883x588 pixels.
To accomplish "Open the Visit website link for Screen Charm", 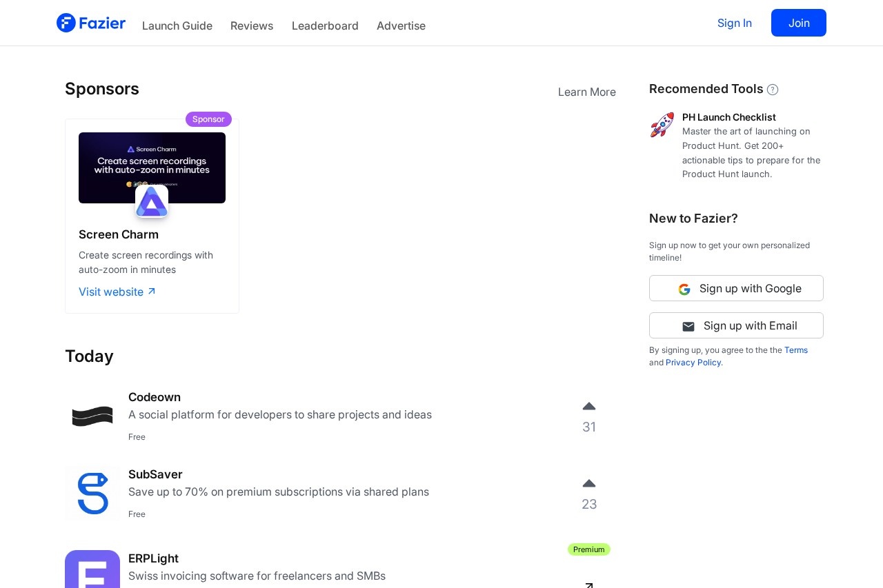I will [x=117, y=292].
